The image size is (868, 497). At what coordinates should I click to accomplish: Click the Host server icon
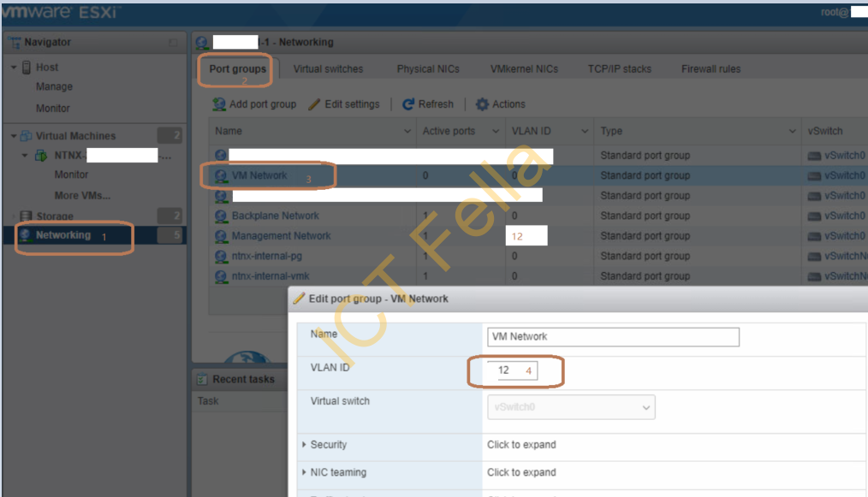pyautogui.click(x=26, y=67)
